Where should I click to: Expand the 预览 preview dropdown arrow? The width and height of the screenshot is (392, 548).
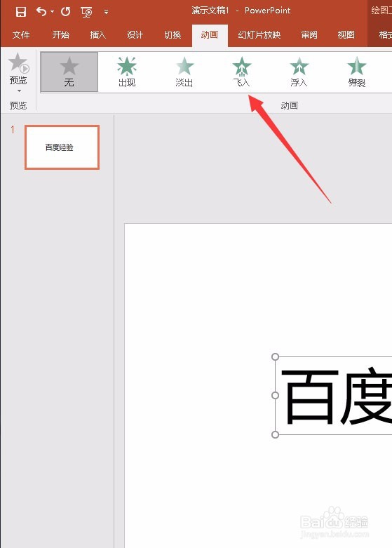pos(19,91)
